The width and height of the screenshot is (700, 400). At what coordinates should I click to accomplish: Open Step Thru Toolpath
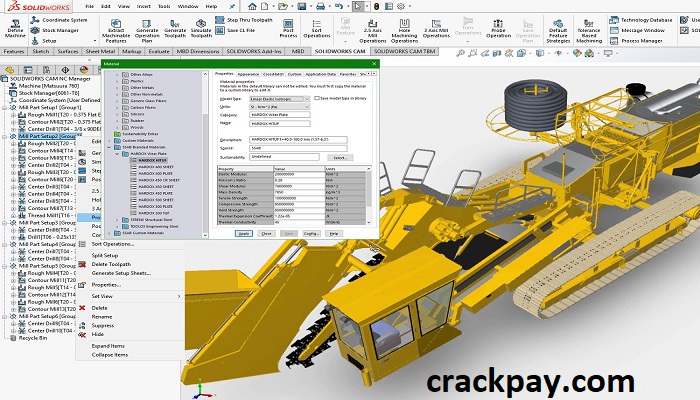(x=244, y=20)
